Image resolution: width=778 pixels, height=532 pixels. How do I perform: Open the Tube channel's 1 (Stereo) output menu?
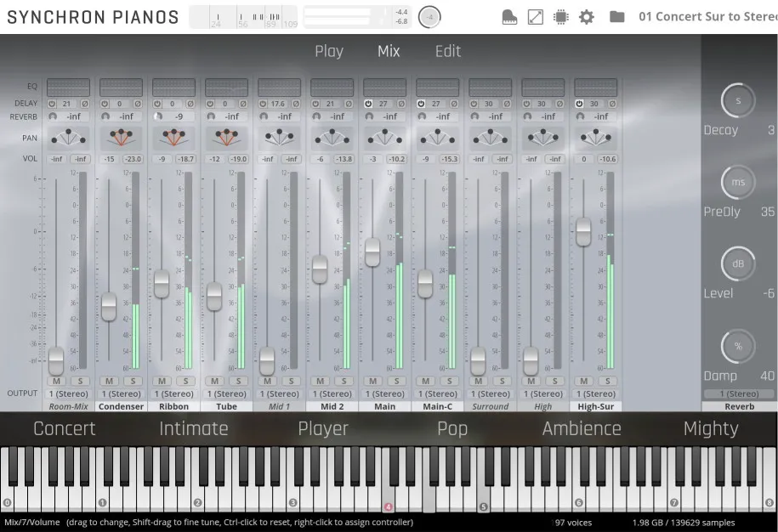pos(226,393)
